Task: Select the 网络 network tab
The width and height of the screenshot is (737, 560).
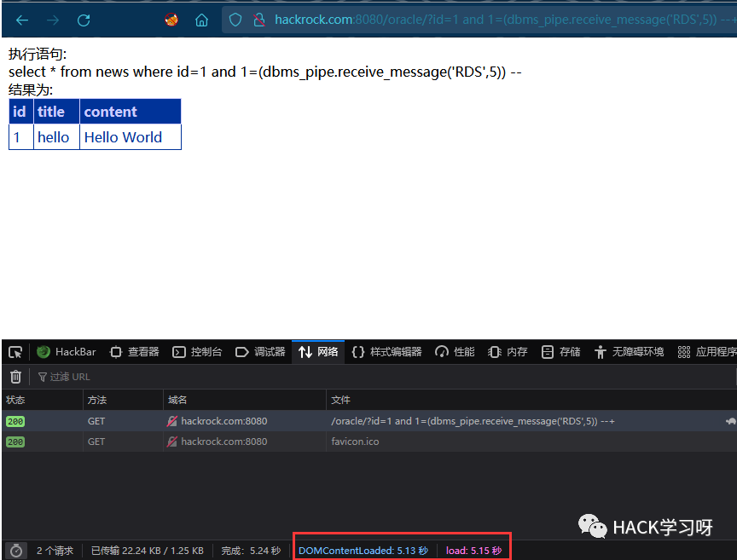Action: point(318,352)
